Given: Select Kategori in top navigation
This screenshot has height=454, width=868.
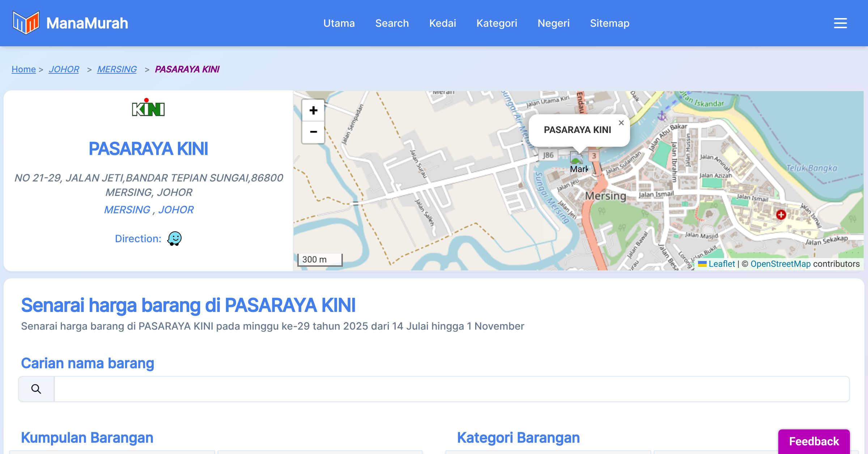Looking at the screenshot, I should click(497, 23).
